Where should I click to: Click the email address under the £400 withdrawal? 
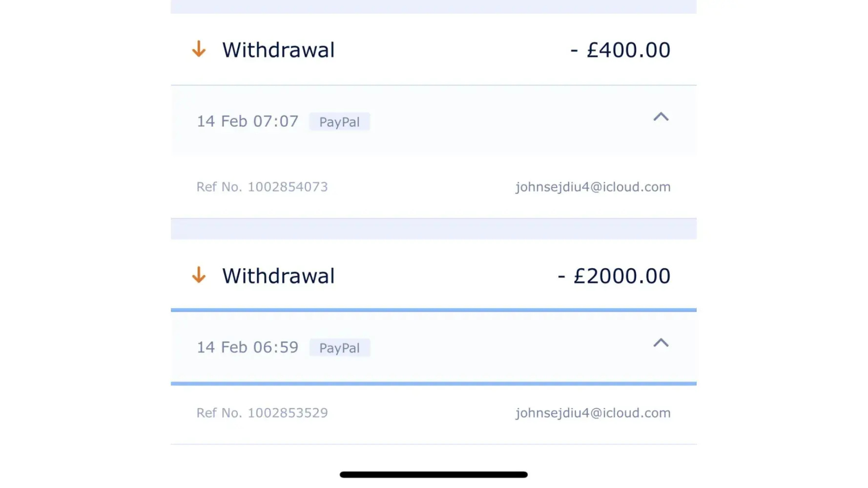pos(593,187)
